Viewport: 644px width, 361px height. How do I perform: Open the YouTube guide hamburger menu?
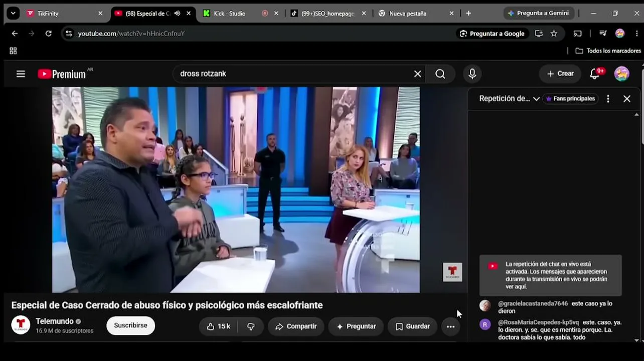coord(21,74)
